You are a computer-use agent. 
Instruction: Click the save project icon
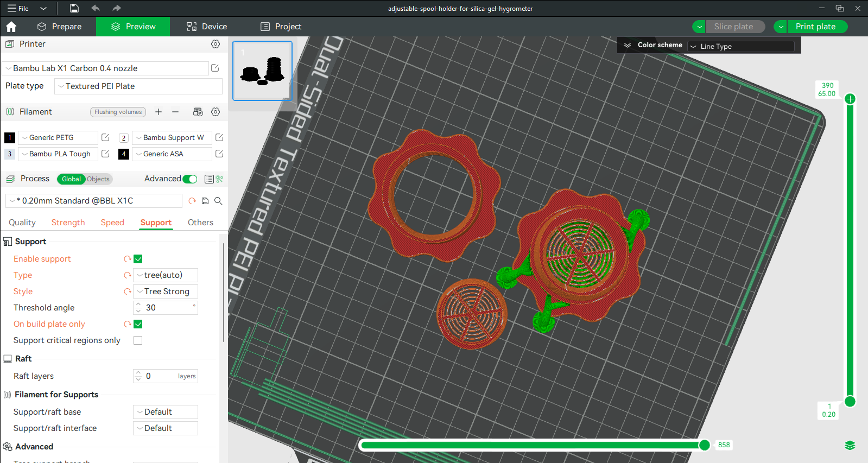(74, 8)
